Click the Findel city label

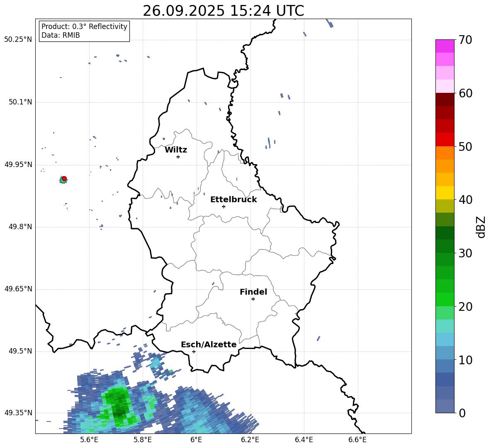tap(253, 292)
